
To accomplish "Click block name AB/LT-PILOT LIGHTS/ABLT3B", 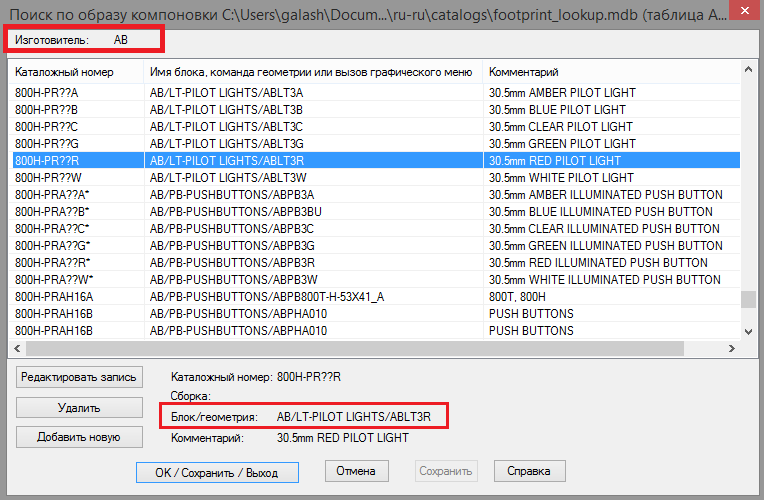I will pyautogui.click(x=226, y=110).
